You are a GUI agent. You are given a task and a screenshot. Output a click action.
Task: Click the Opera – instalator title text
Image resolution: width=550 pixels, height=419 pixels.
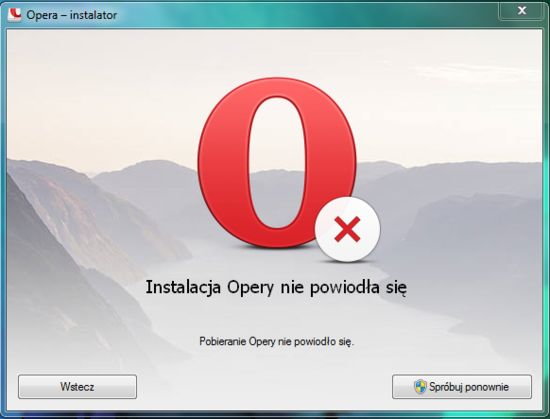pyautogui.click(x=72, y=15)
